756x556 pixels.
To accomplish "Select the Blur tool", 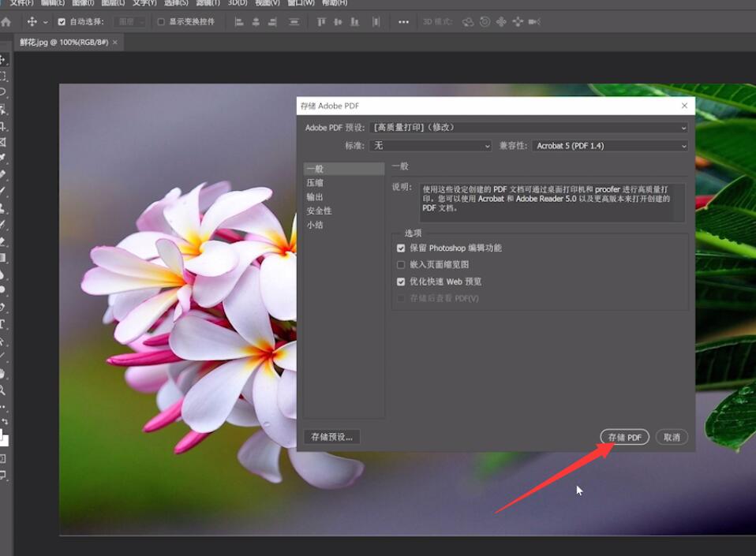I will pyautogui.click(x=3, y=274).
